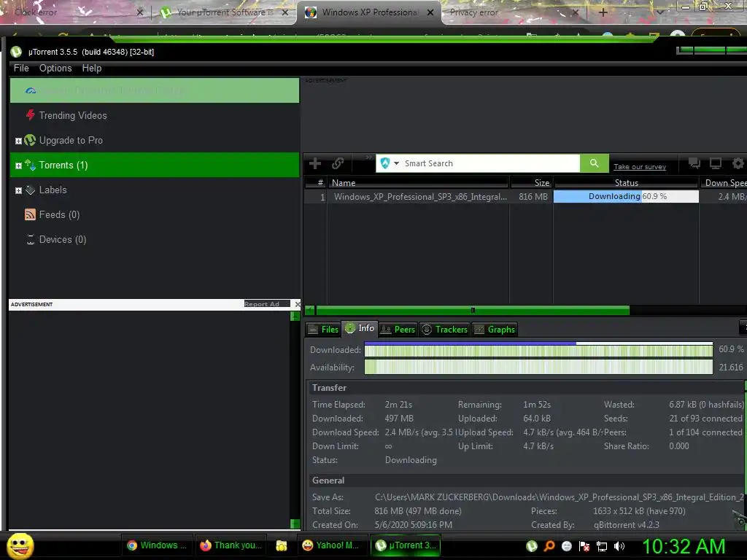Click the chat bubbles toolbar icon
The image size is (747, 560).
(694, 164)
